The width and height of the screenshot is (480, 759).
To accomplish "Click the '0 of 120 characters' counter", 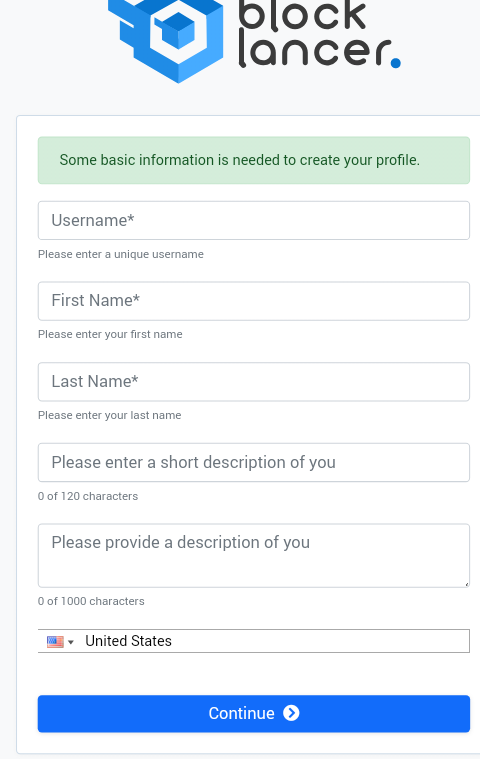I will (88, 496).
